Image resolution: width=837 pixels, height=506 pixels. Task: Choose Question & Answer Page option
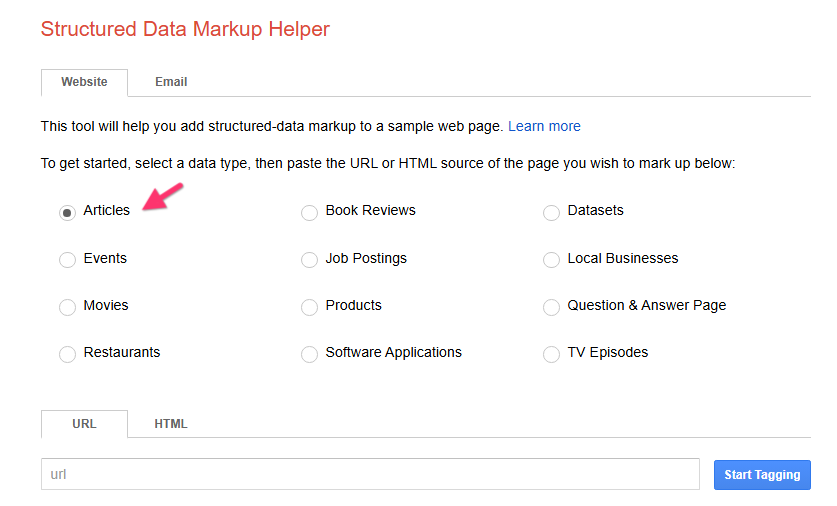[x=551, y=307]
